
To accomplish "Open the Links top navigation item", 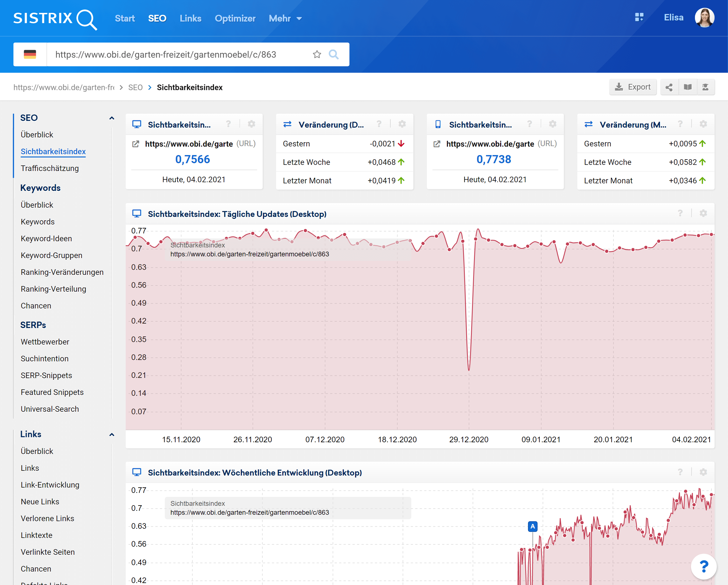I will 190,18.
